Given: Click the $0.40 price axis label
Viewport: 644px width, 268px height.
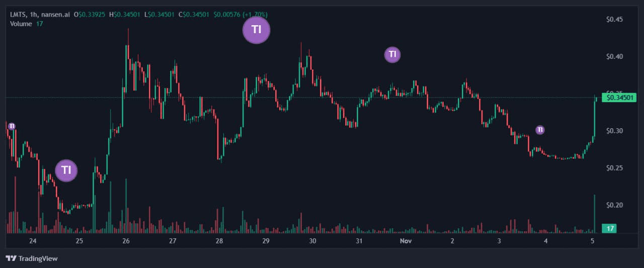Looking at the screenshot, I should [x=615, y=56].
